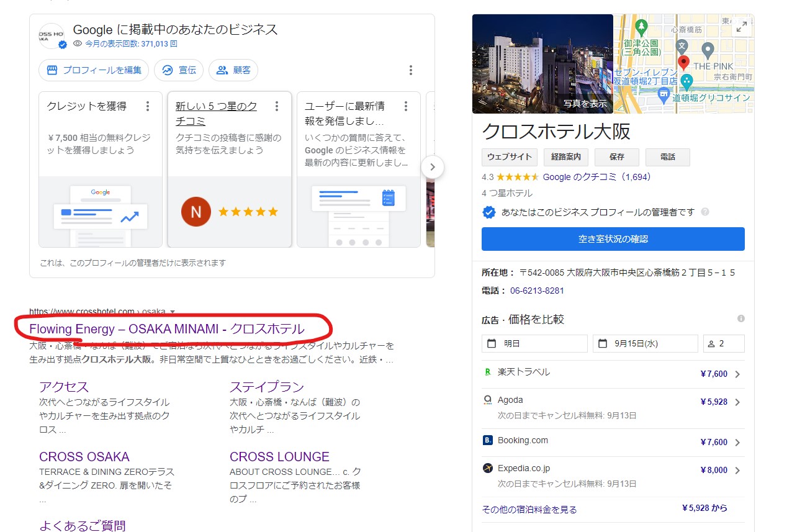This screenshot has width=792, height=532.
Task: Click Rakuten price ¥7,600
Action: [x=714, y=374]
